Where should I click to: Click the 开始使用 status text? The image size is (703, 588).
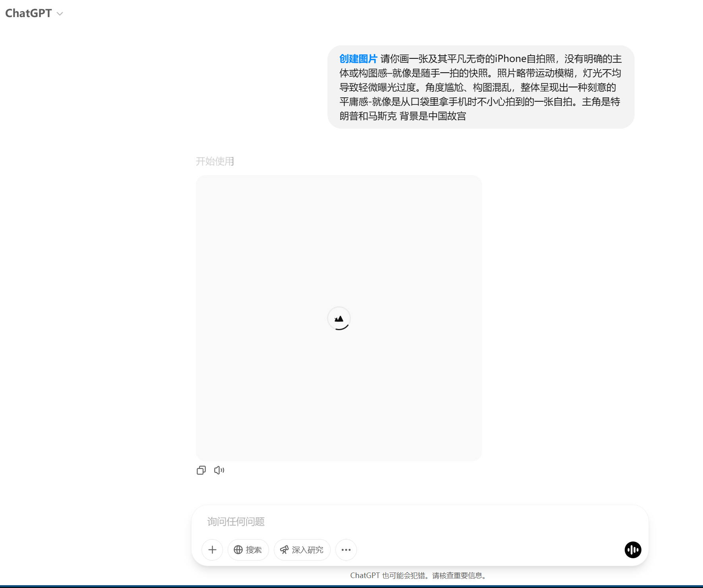click(215, 161)
